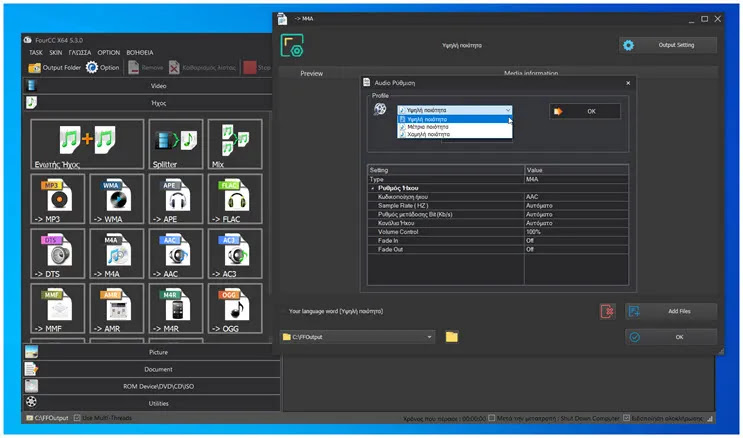Click the bottom OK button in M4A window

point(671,337)
